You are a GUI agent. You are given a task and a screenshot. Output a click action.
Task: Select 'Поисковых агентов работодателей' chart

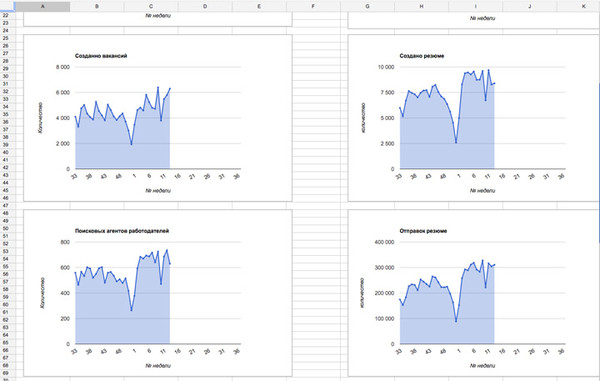click(x=158, y=293)
